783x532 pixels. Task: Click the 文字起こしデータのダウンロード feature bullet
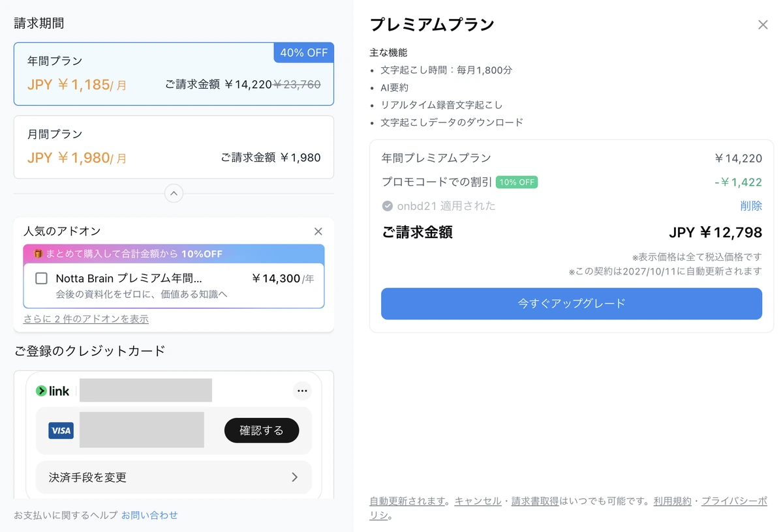point(452,123)
